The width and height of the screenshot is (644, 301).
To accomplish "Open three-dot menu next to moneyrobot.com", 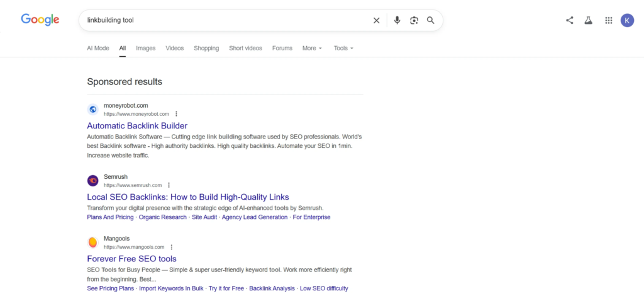I will click(176, 114).
